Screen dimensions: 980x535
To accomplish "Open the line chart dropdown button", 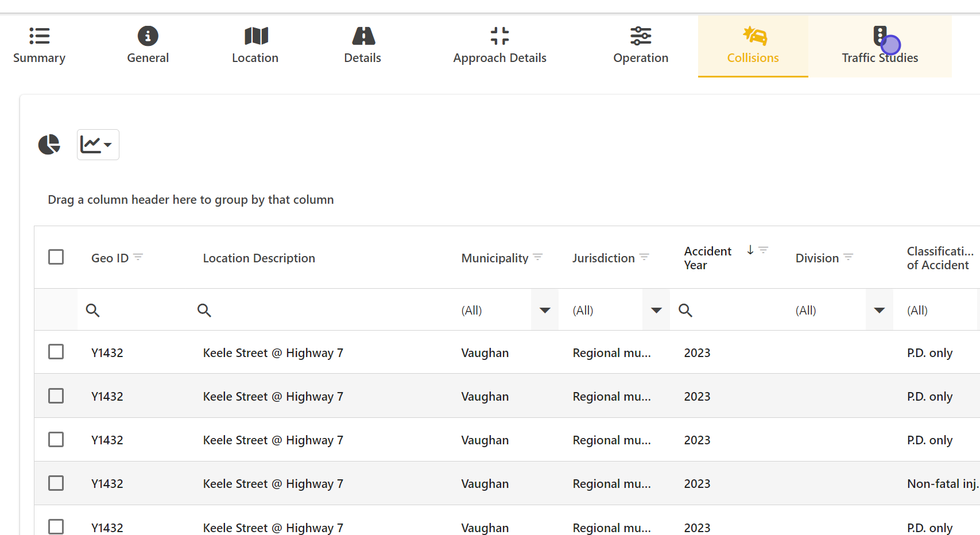I will pyautogui.click(x=98, y=145).
